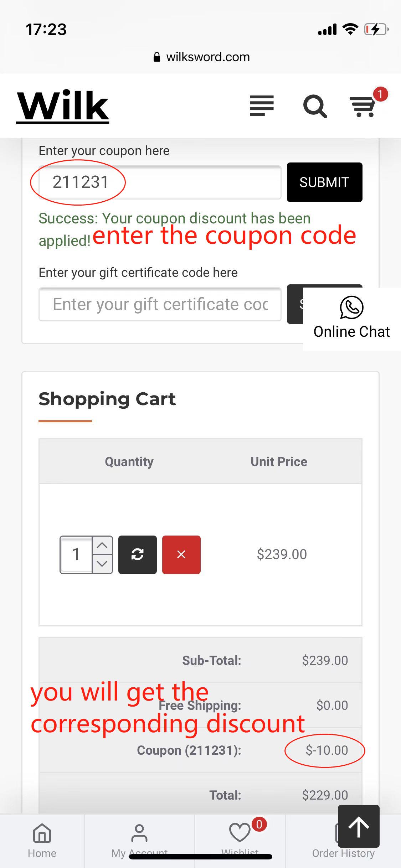Go to Home tab
The image size is (401, 868).
[x=42, y=841]
